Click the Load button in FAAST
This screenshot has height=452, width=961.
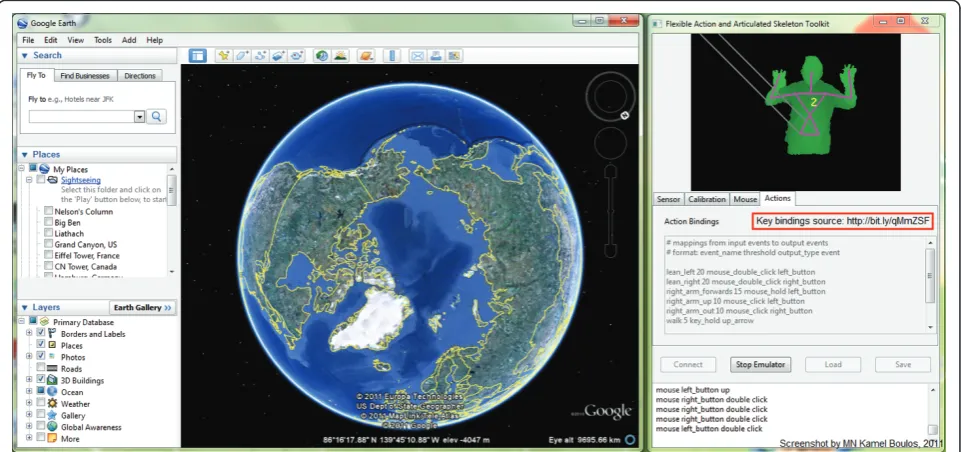833,364
